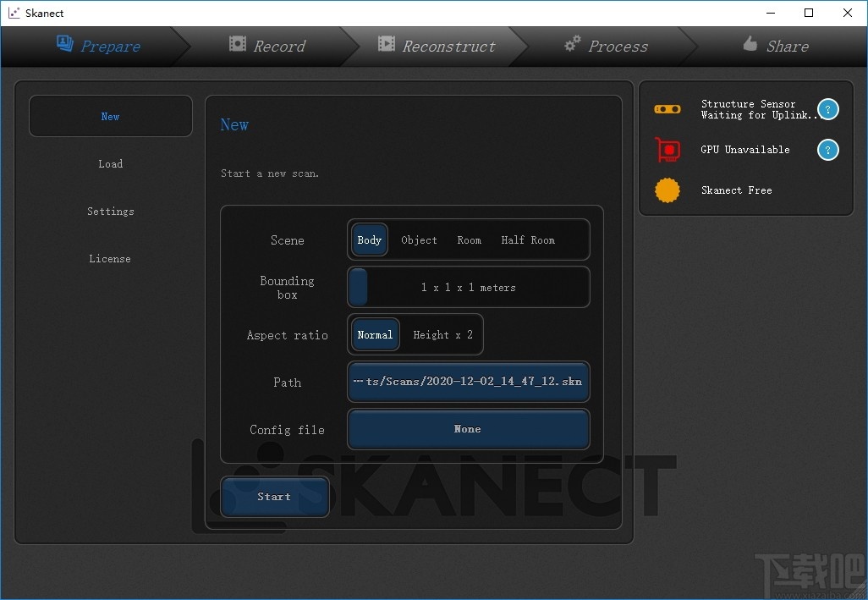The width and height of the screenshot is (868, 600).
Task: Select the Body scene preset
Action: coord(369,239)
